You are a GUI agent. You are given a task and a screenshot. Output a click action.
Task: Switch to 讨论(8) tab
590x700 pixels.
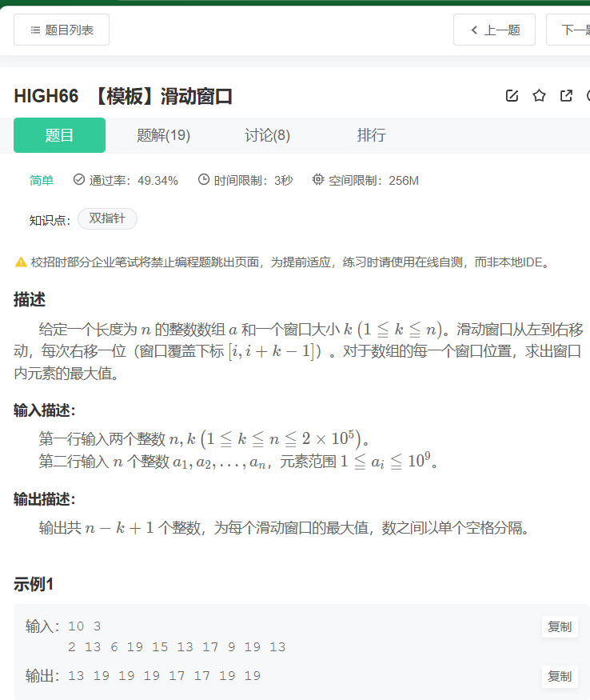click(x=267, y=135)
